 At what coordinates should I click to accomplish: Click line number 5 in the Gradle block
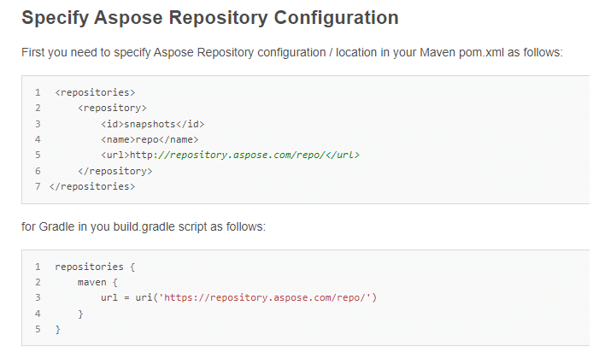[38, 329]
